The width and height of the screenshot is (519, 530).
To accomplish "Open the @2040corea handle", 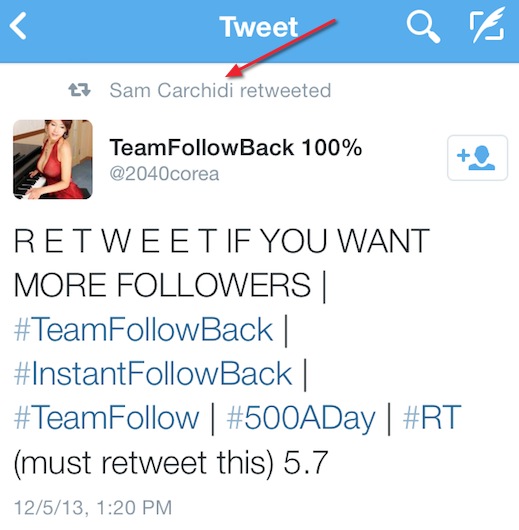I will tap(164, 174).
